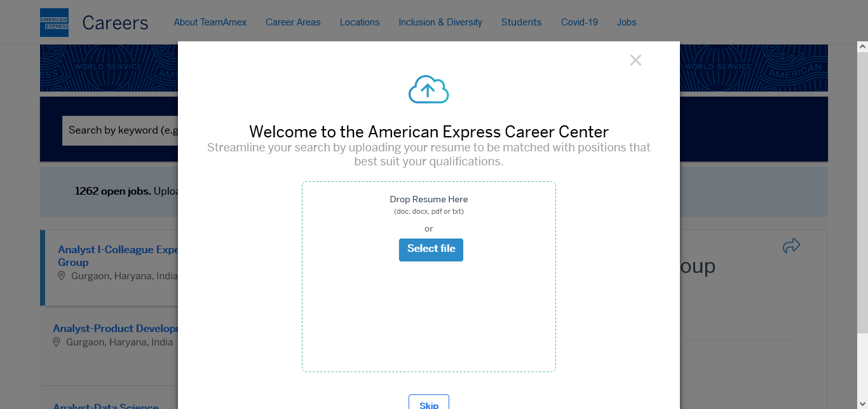
Task: Select the Students nav item
Action: click(521, 22)
